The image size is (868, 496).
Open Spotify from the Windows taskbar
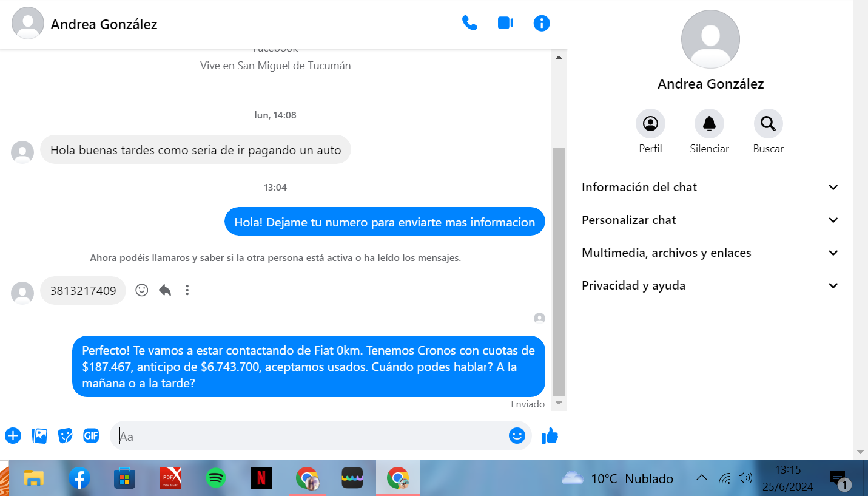215,478
